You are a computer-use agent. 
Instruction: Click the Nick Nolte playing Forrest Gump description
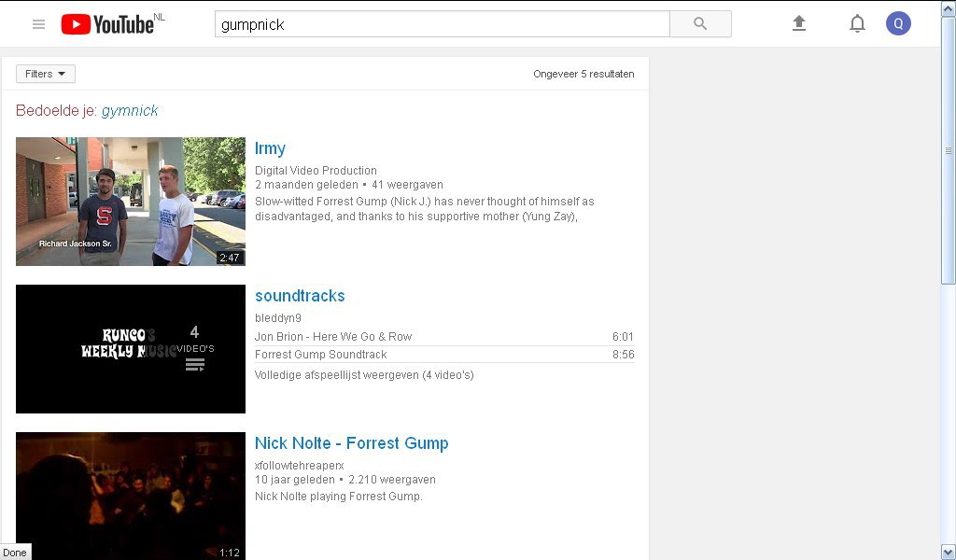coord(338,496)
